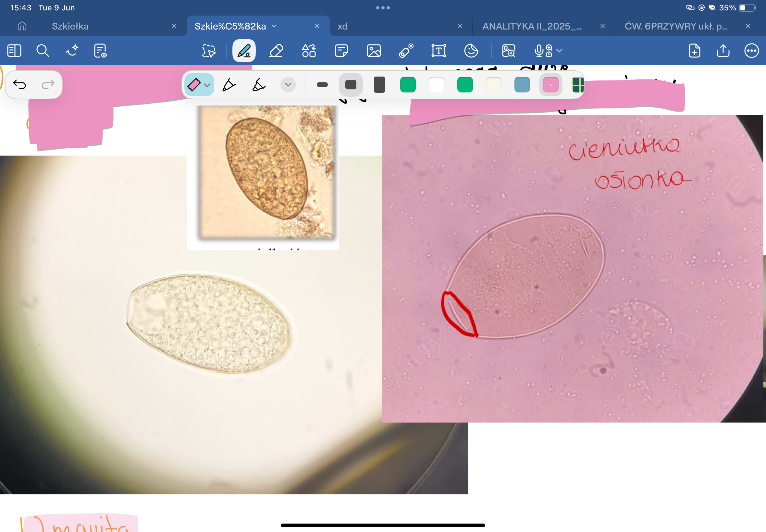
Task: Select the Eraser tool
Action: tap(276, 51)
